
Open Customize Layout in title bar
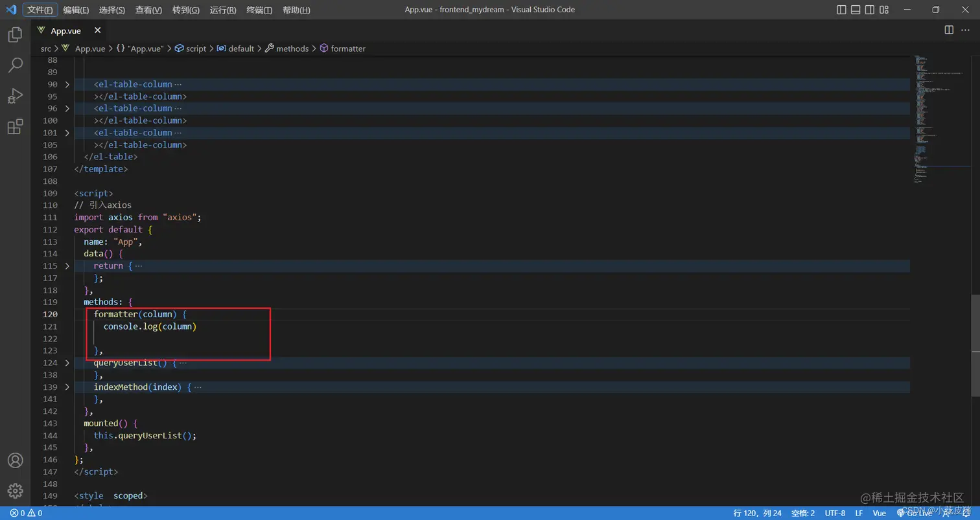click(x=885, y=10)
